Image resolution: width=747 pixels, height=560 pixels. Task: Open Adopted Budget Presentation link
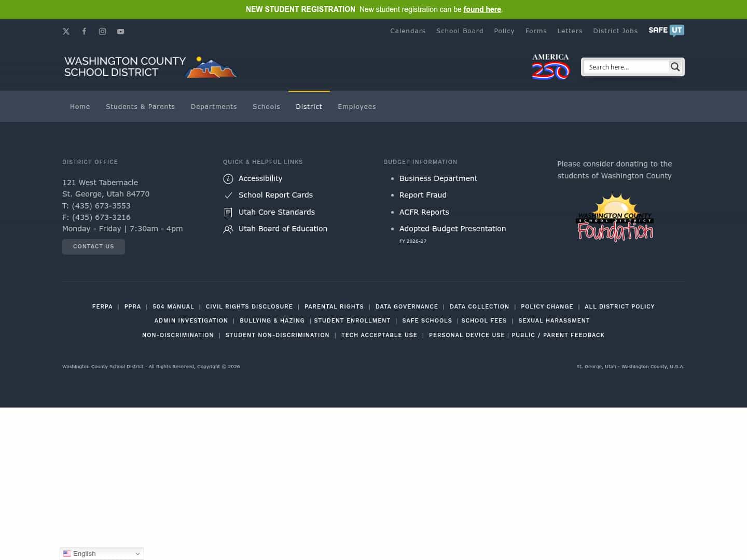point(452,229)
